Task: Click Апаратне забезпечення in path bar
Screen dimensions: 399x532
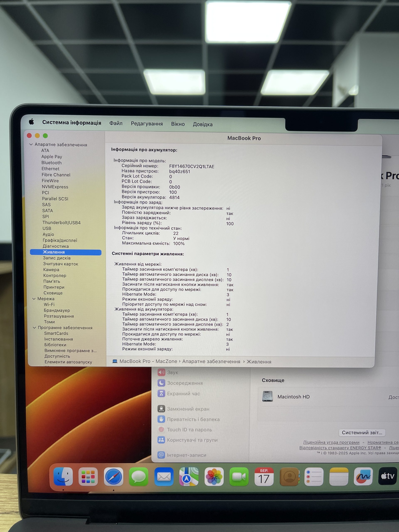Action: tap(211, 361)
